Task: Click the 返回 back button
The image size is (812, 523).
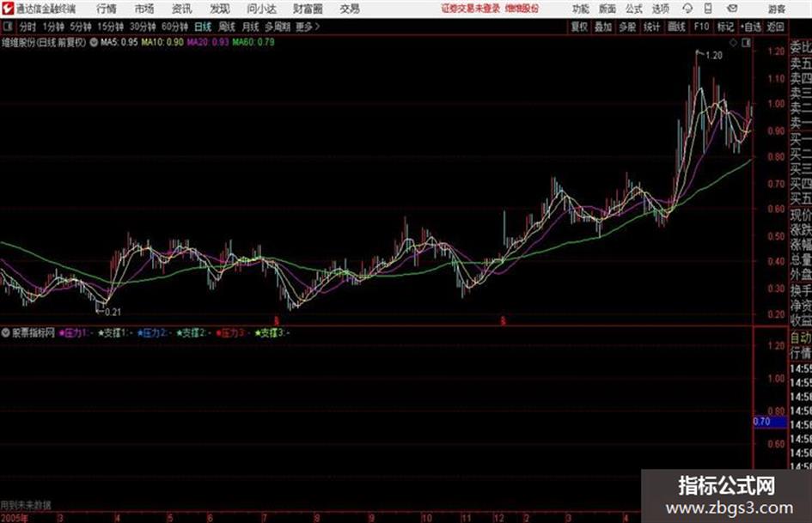Action: (775, 27)
